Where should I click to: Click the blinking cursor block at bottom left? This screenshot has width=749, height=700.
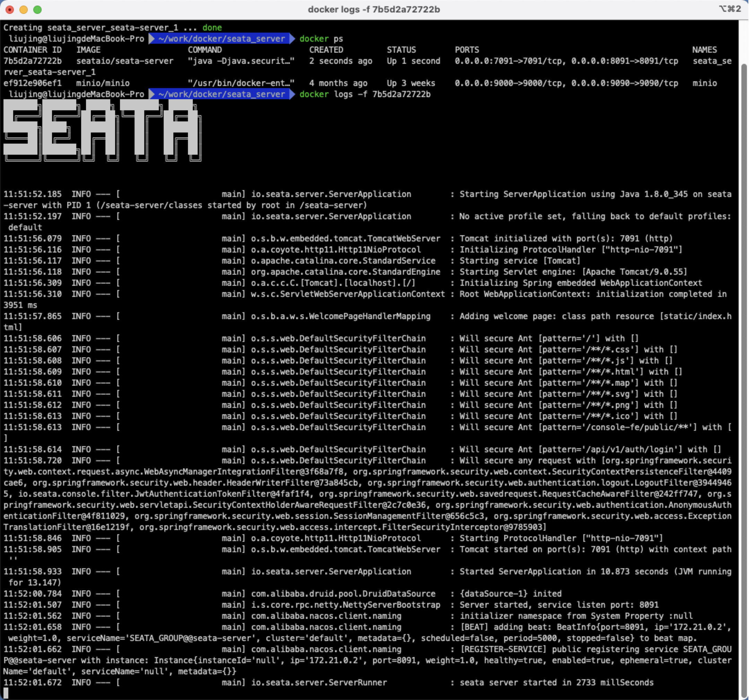click(x=6, y=692)
